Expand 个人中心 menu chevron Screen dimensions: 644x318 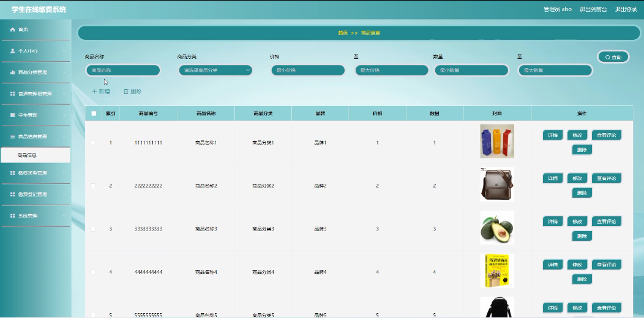(x=64, y=51)
